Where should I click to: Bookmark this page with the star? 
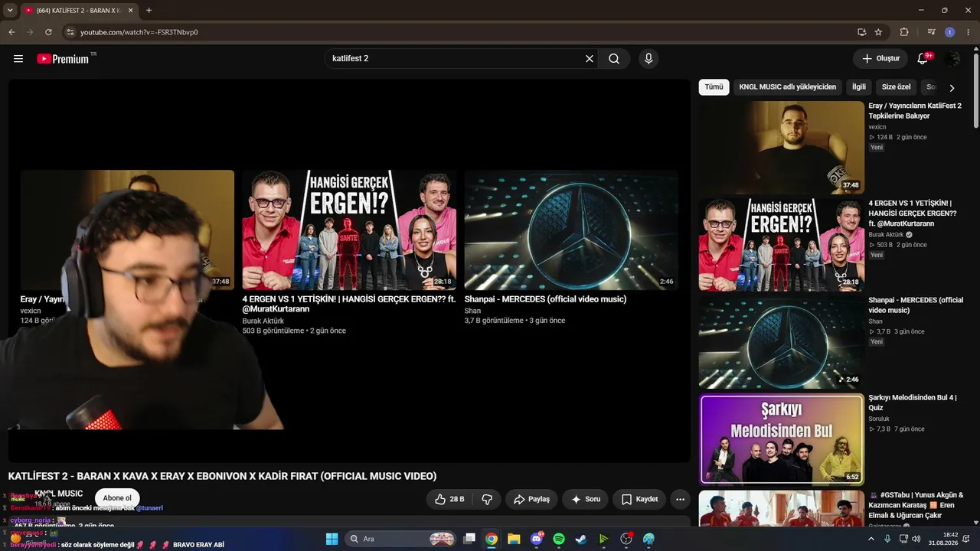878,32
